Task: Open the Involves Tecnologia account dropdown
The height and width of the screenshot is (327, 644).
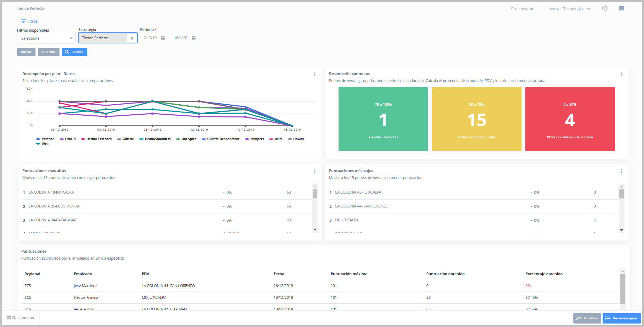Action: (x=569, y=9)
